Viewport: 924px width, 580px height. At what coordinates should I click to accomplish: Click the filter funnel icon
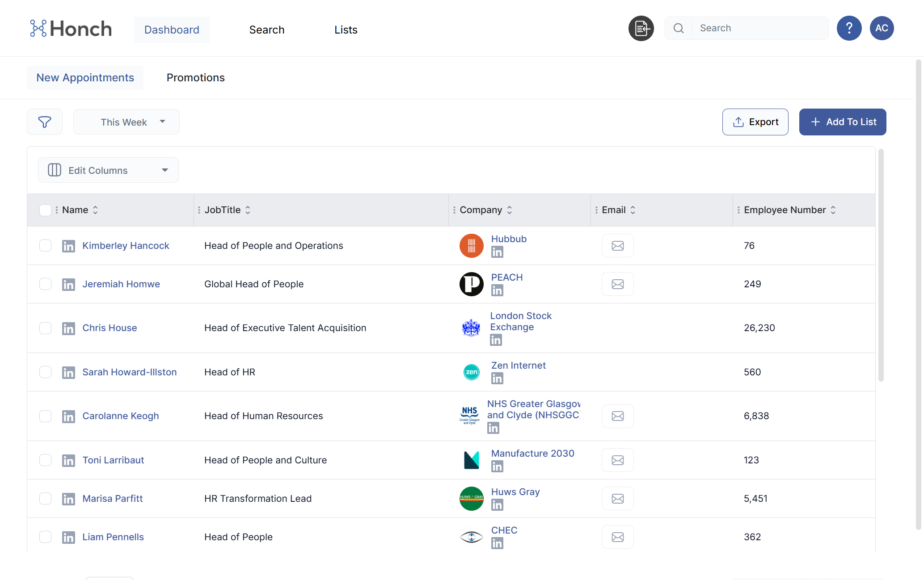click(x=45, y=122)
